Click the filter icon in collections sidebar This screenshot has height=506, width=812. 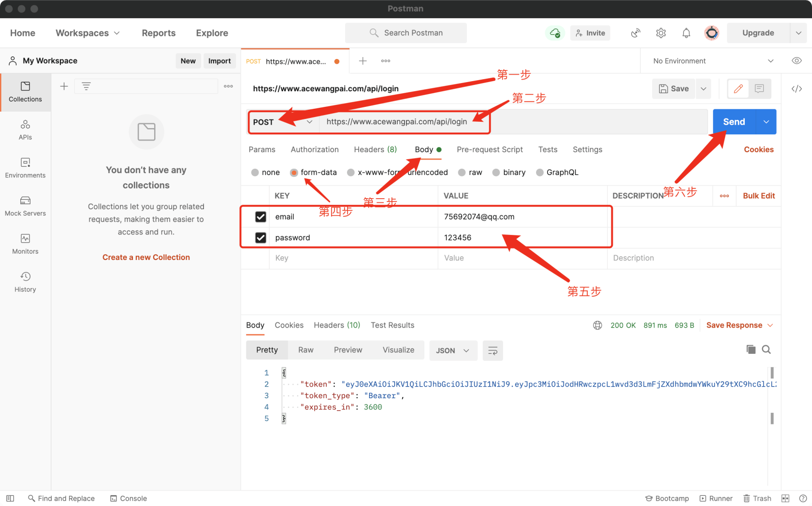[86, 86]
